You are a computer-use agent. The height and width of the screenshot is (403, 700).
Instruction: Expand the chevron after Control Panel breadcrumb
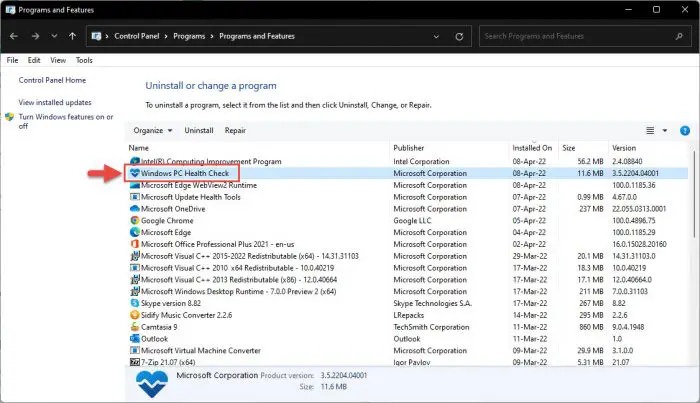(166, 36)
